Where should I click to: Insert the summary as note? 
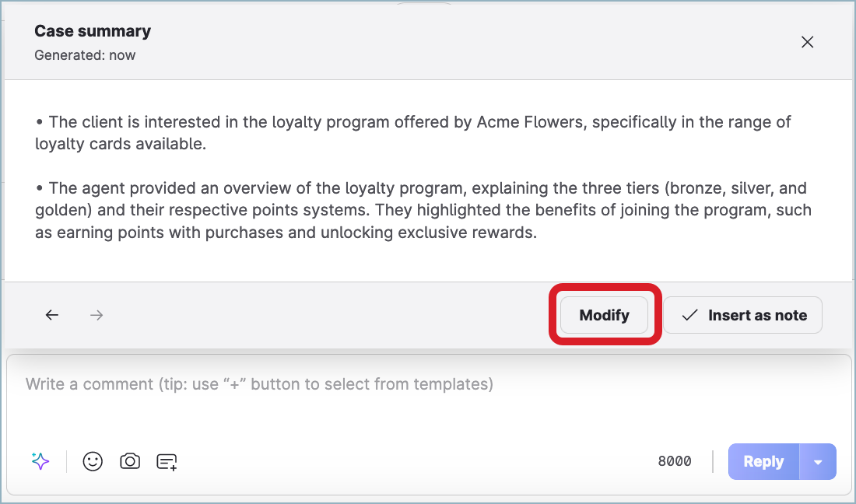742,315
